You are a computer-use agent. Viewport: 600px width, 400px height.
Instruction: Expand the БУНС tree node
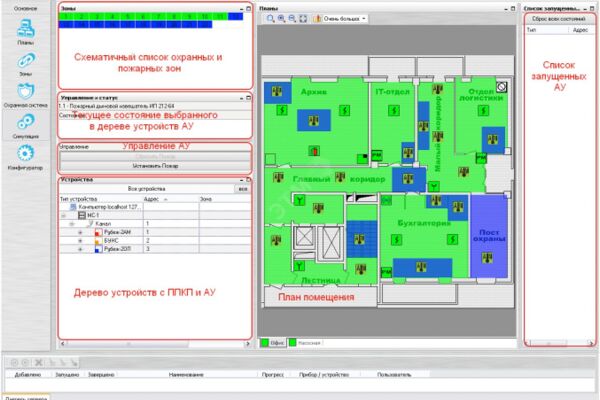(80, 241)
